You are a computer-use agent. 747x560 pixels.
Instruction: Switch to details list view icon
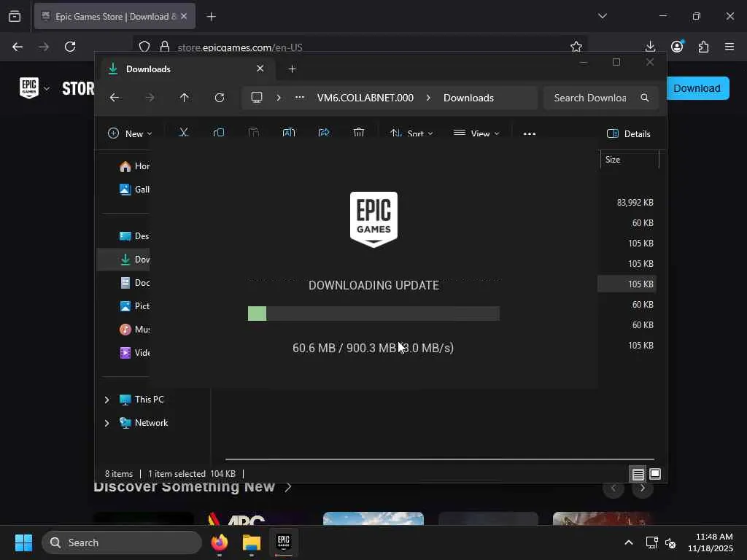tap(638, 474)
